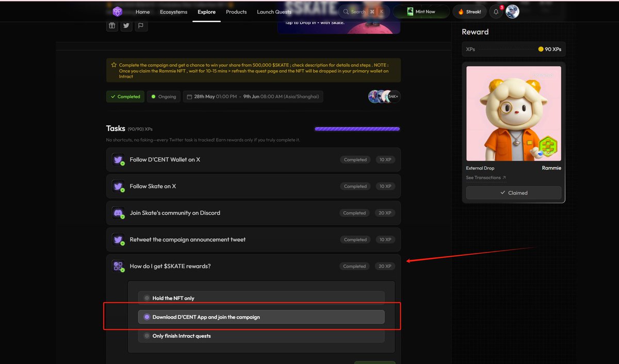Click the '9th Jun 08:00 AM (Asia/Shanghai)' end date
The width and height of the screenshot is (619, 364).
[281, 96]
